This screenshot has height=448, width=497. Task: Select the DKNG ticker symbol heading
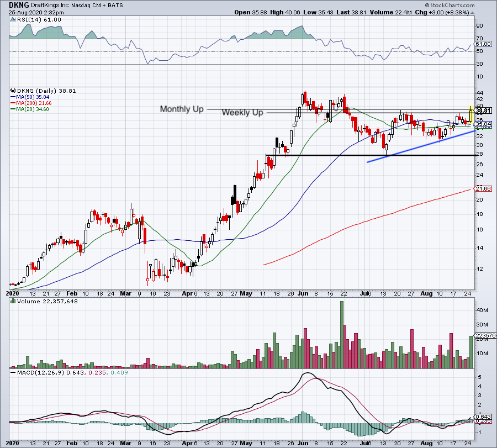[x=19, y=5]
